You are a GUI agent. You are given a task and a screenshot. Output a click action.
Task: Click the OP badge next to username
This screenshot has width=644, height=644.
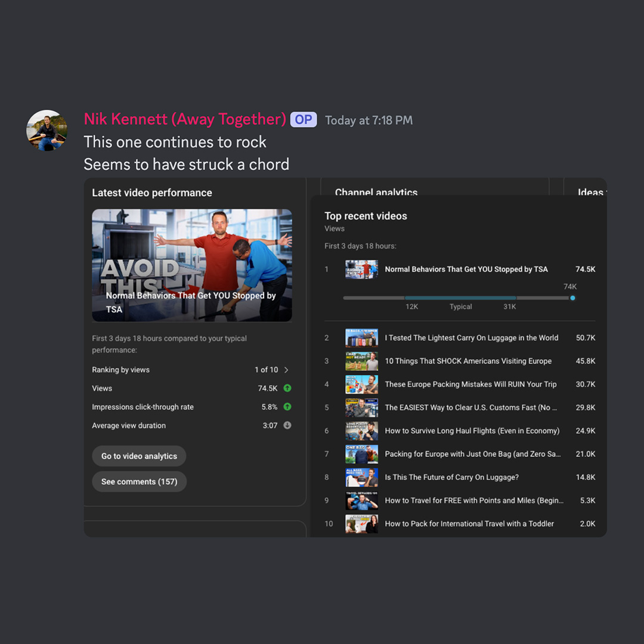point(303,119)
